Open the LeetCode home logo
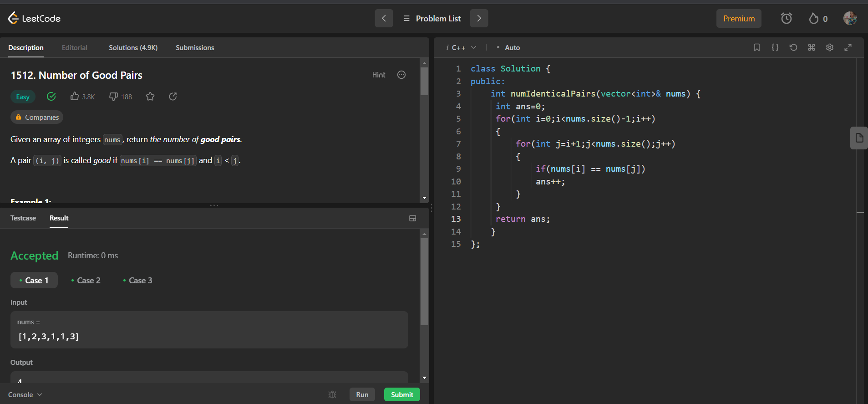868x404 pixels. pos(34,18)
